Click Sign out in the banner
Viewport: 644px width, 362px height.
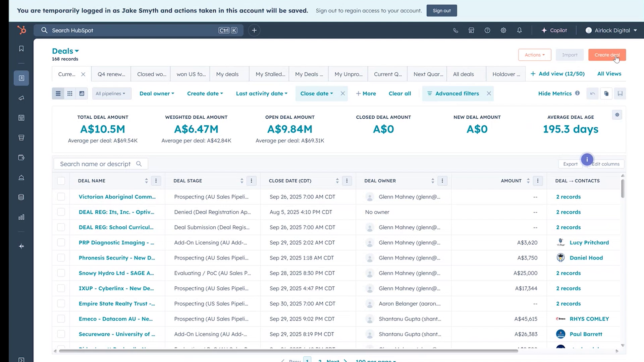pyautogui.click(x=441, y=10)
